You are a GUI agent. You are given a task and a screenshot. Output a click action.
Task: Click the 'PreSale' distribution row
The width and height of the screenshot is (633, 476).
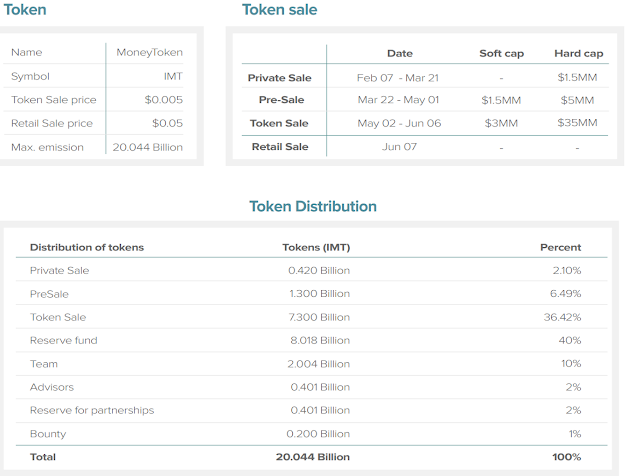(49, 294)
